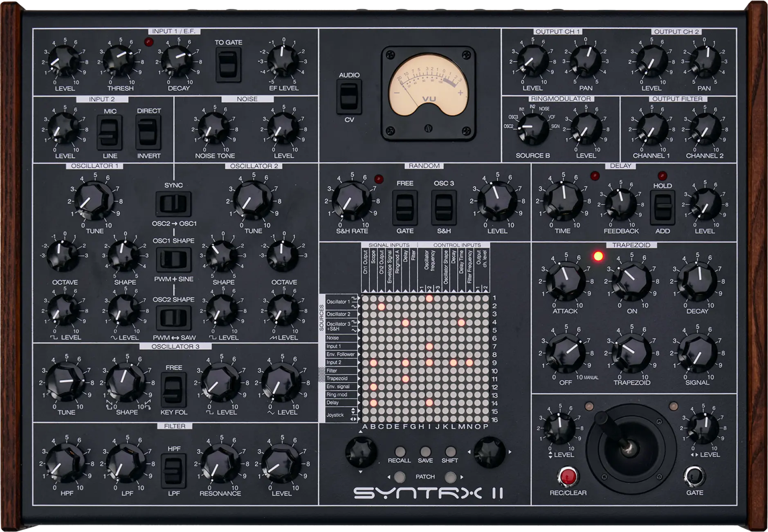Flip the oscillator SYNC switch
The width and height of the screenshot is (768, 532).
(x=173, y=203)
